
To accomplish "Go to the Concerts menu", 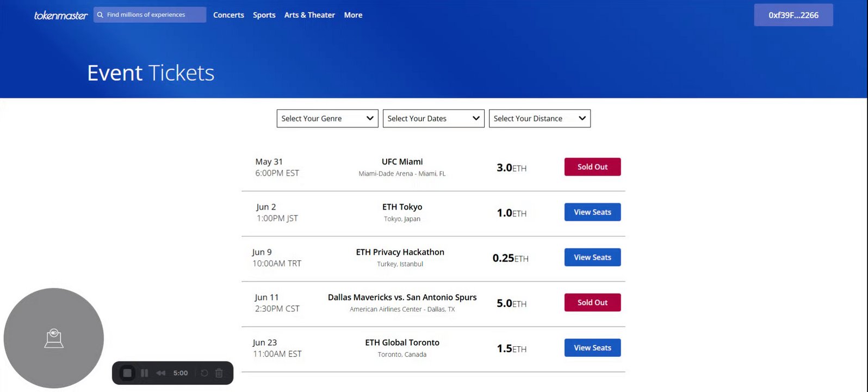I will coord(228,15).
